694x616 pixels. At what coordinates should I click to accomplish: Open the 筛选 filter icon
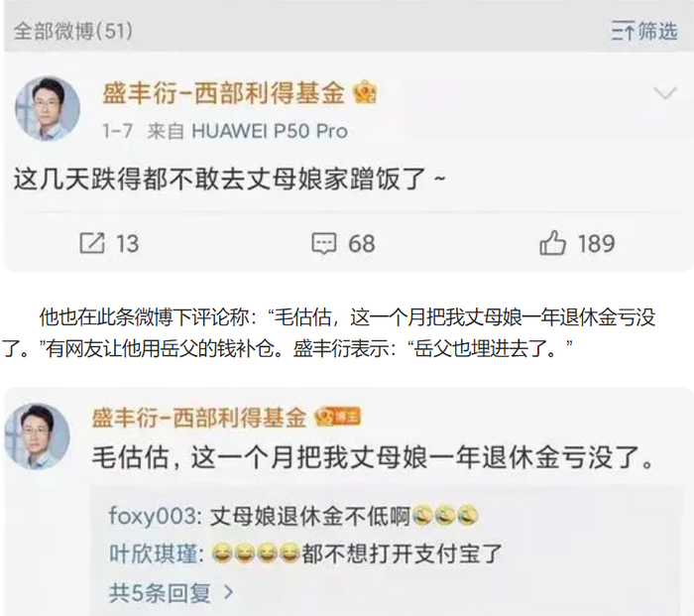tap(644, 31)
